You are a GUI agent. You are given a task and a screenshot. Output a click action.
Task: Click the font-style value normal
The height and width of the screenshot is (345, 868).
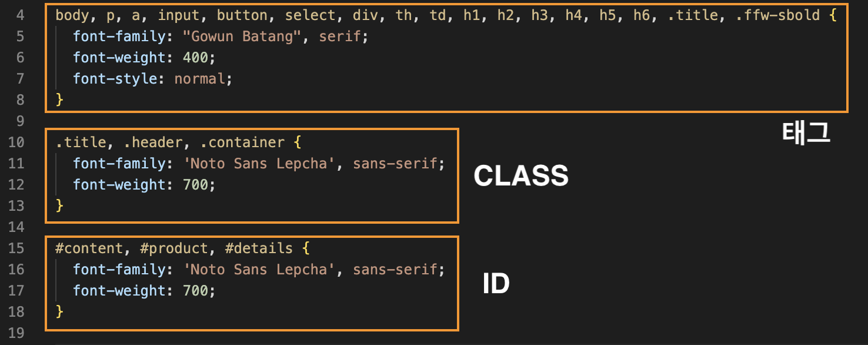coord(200,79)
